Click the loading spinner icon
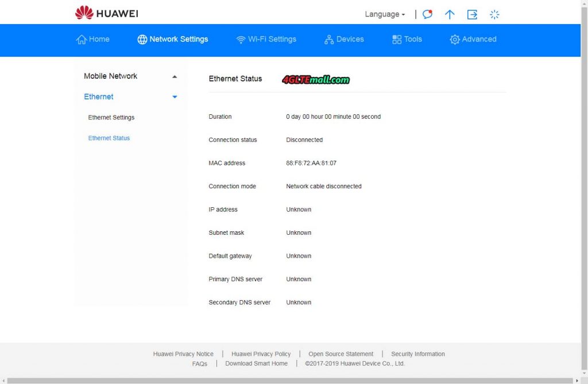The width and height of the screenshot is (588, 384). click(494, 14)
